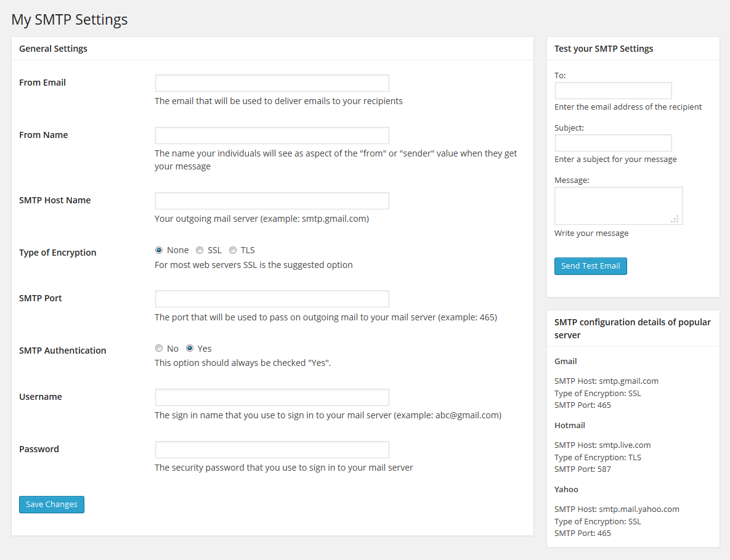Click the SMTP configuration details panel header

click(633, 328)
